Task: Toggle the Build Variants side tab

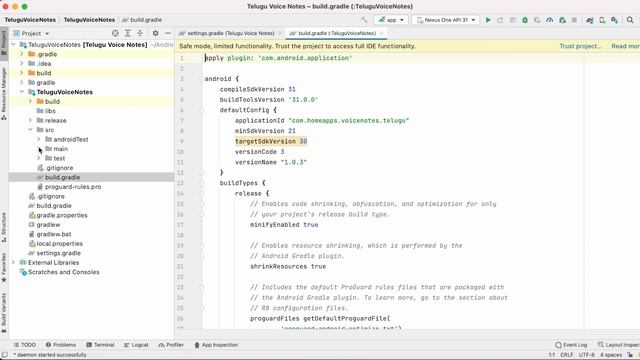Action: point(4,313)
